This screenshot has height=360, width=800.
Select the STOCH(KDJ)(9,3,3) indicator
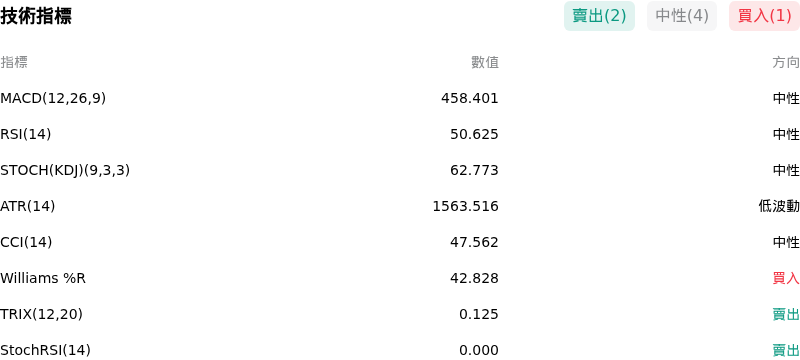pyautogui.click(x=65, y=170)
